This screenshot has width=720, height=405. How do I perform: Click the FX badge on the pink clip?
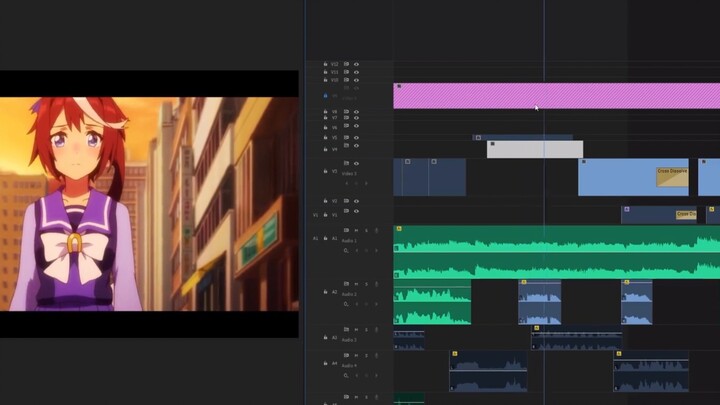pos(398,87)
